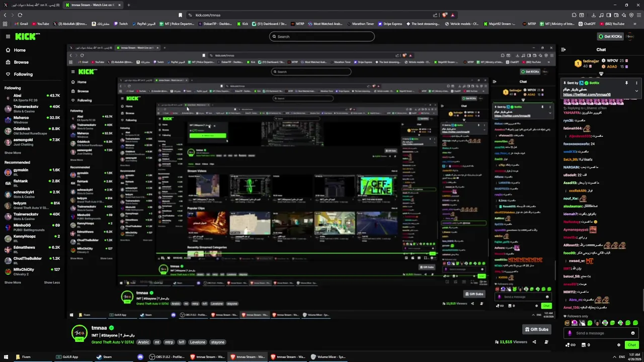Click the Get KICKs button
The image size is (644, 362).
[610, 36]
